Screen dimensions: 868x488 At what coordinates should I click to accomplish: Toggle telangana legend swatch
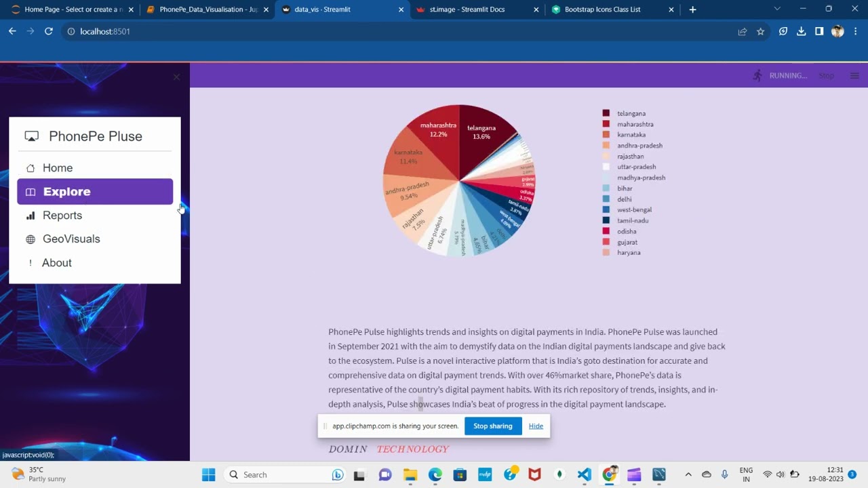point(606,113)
